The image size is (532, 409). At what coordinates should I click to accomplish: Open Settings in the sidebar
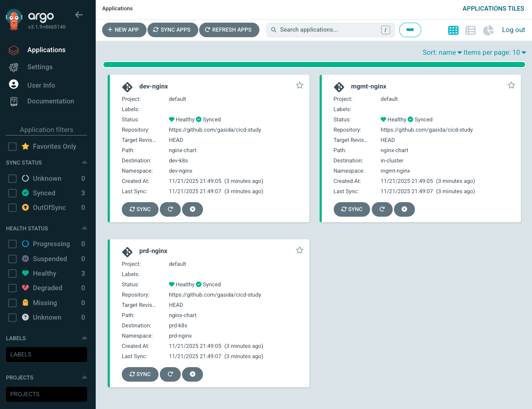coord(40,67)
